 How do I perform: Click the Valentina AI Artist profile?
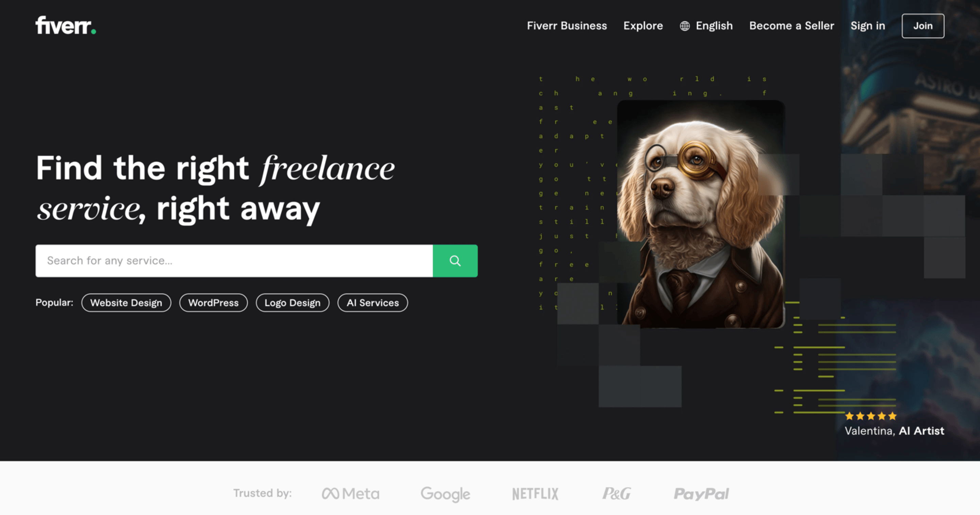coord(893,429)
